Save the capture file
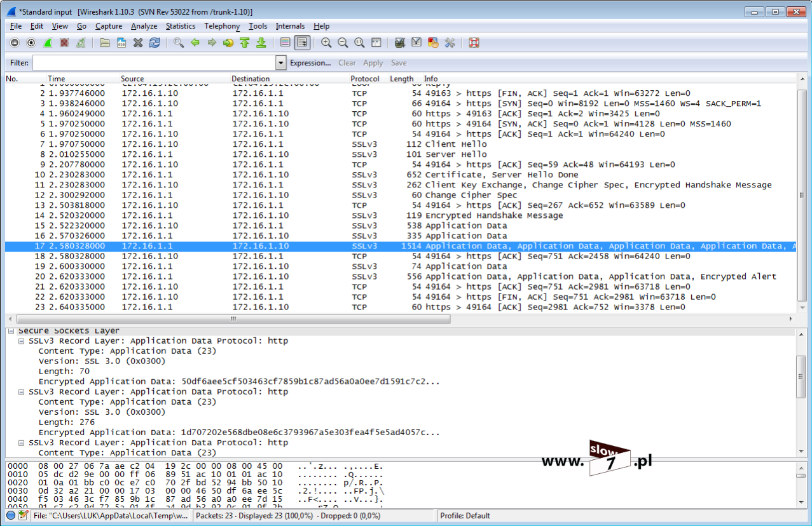 coord(121,43)
